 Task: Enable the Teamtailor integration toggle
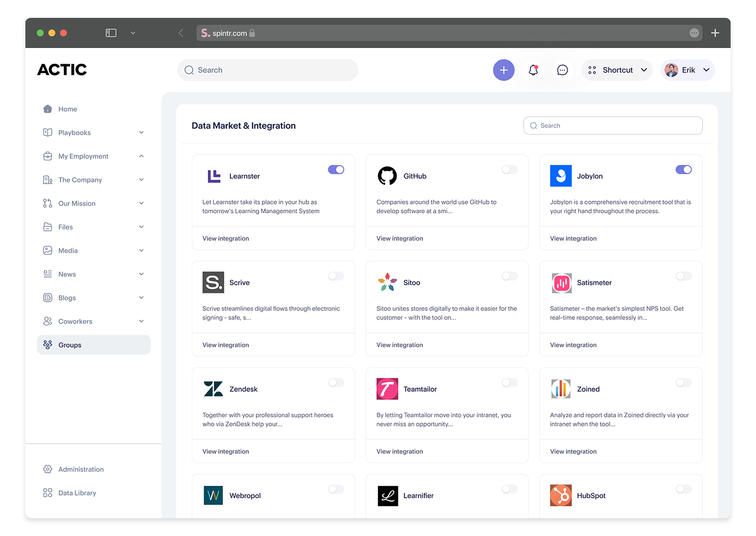[x=510, y=383]
